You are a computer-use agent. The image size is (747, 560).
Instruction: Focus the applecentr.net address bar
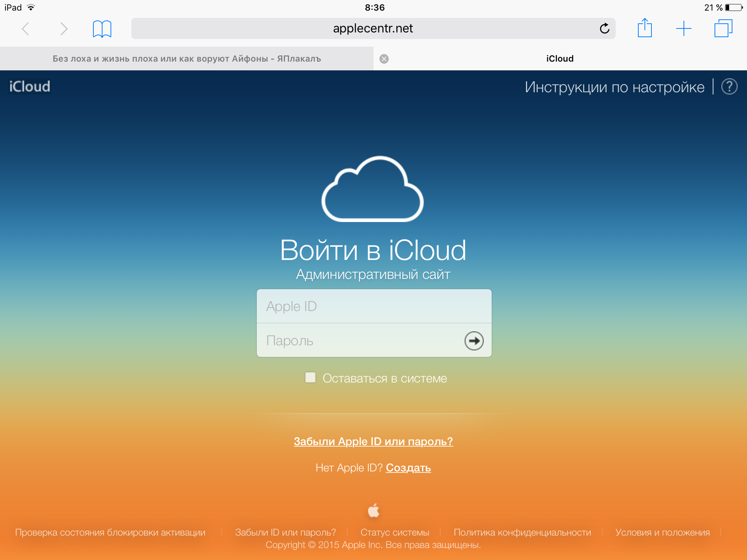(x=373, y=28)
